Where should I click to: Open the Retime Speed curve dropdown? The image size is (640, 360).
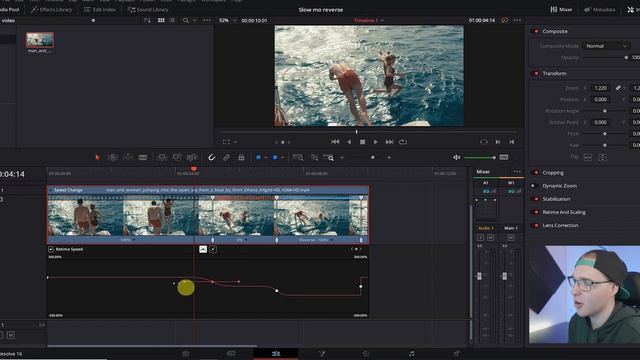coord(51,249)
